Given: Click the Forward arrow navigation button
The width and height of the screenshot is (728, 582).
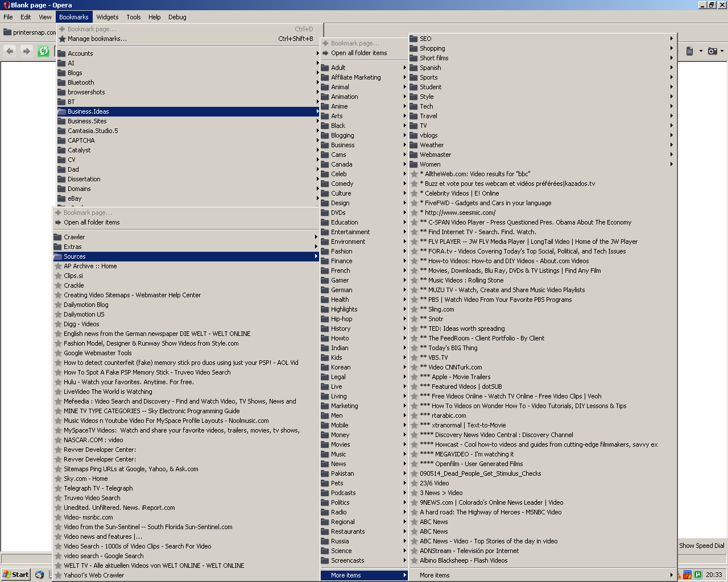Looking at the screenshot, I should coord(26,51).
